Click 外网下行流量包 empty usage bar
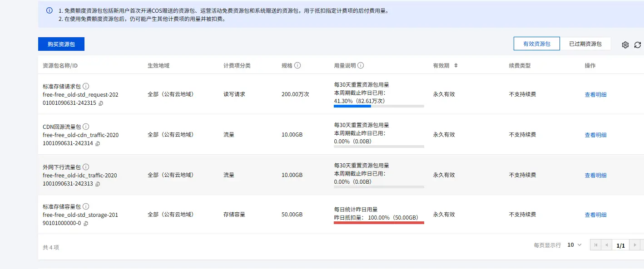 point(379,187)
